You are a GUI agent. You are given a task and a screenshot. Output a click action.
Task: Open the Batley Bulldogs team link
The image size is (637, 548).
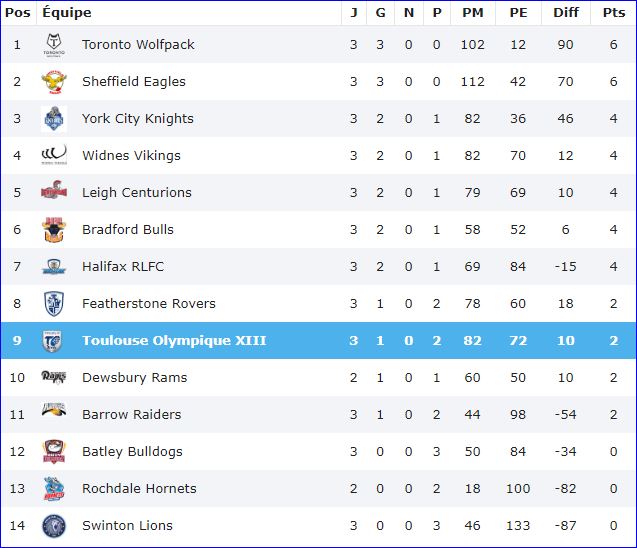pos(132,452)
